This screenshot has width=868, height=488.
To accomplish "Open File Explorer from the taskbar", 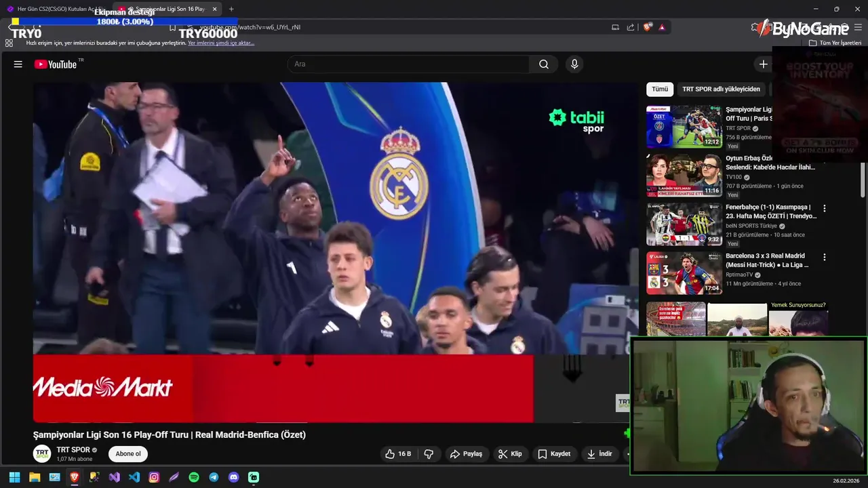I will (35, 477).
